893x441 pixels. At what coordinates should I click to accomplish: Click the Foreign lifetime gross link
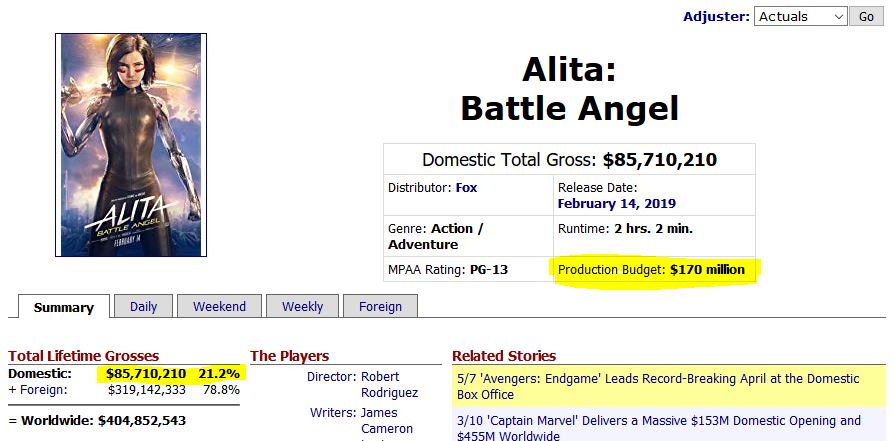42,390
